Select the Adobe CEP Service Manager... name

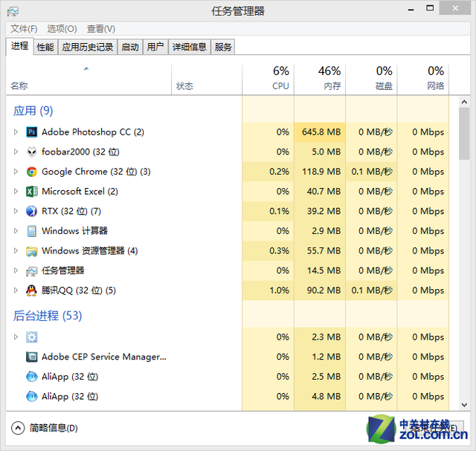(104, 357)
